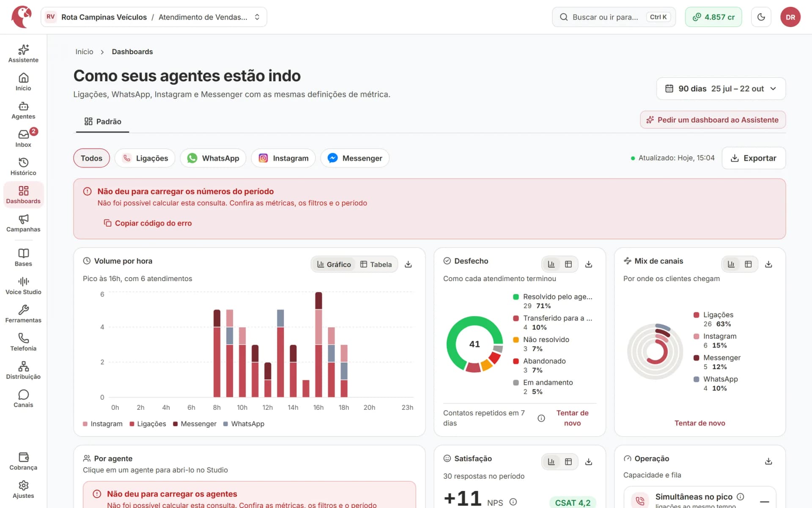Image resolution: width=812 pixels, height=508 pixels.
Task: Go to Agentes in sidebar
Action: tap(23, 110)
